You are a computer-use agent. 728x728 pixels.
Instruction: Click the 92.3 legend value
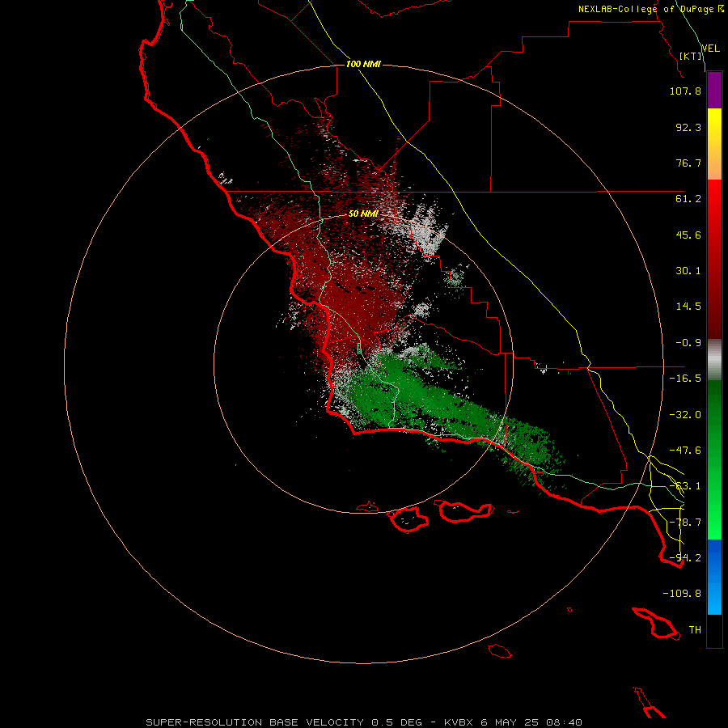[x=688, y=127]
